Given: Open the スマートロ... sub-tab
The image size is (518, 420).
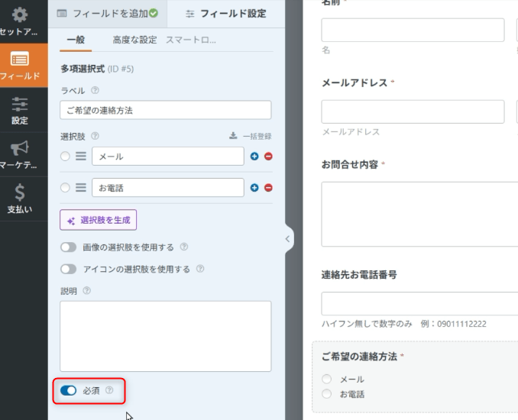Looking at the screenshot, I should click(x=190, y=40).
